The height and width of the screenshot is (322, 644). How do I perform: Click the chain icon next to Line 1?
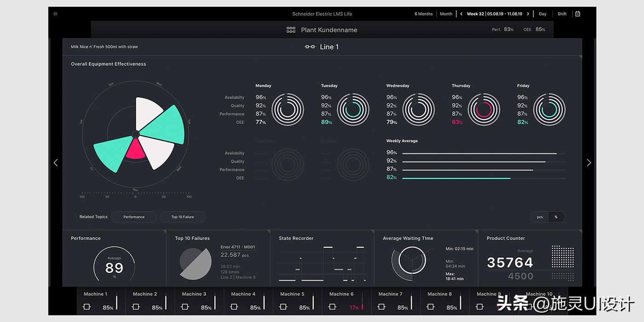click(x=310, y=47)
